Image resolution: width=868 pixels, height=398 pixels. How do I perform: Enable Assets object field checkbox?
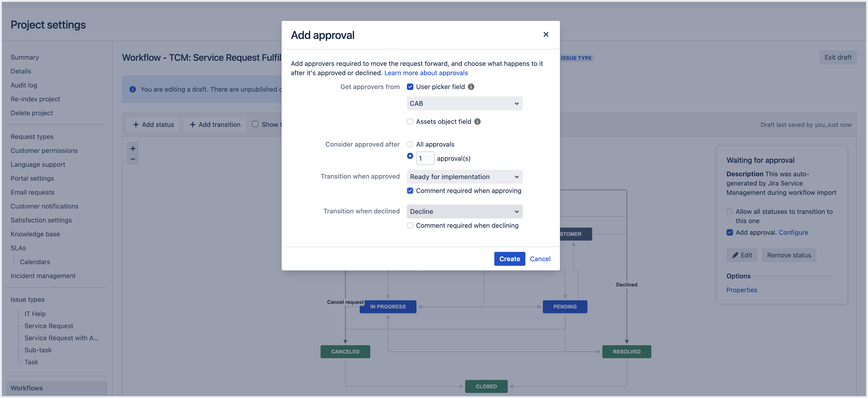coord(410,122)
